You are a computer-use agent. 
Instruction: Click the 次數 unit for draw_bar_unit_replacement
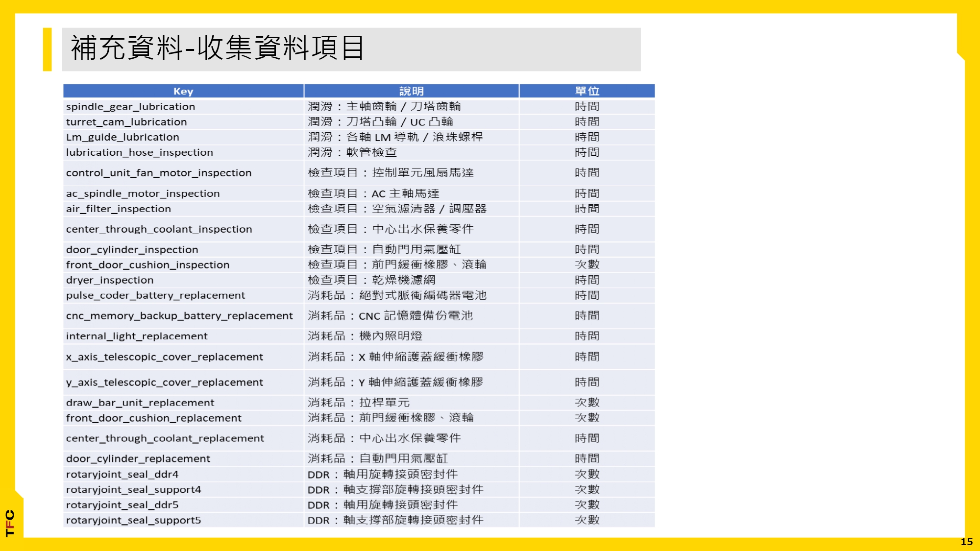[x=587, y=403]
